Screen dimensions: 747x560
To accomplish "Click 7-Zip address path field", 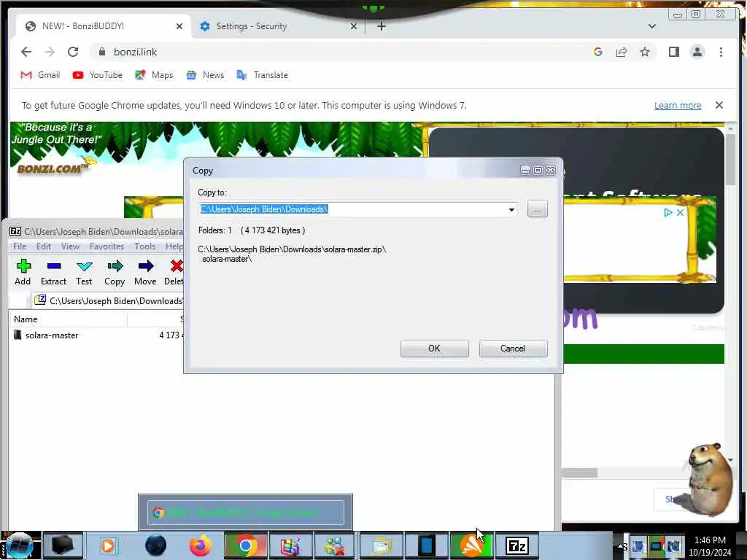I will coord(109,301).
